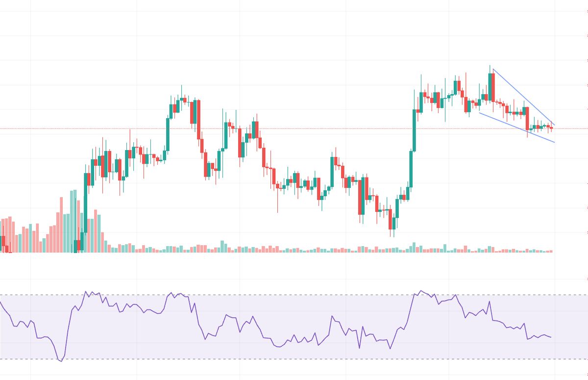This screenshot has width=588, height=380.
Task: Click the tallest green volume bar mid-chart
Action: click(223, 246)
